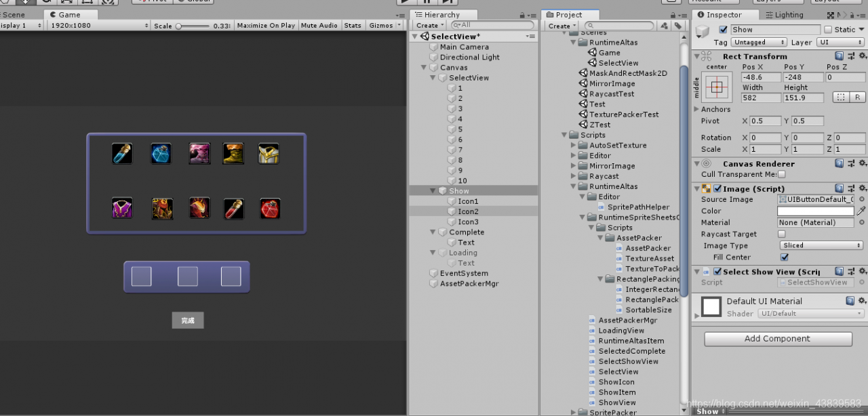
Task: Click the golden armor icon in top row
Action: point(269,154)
